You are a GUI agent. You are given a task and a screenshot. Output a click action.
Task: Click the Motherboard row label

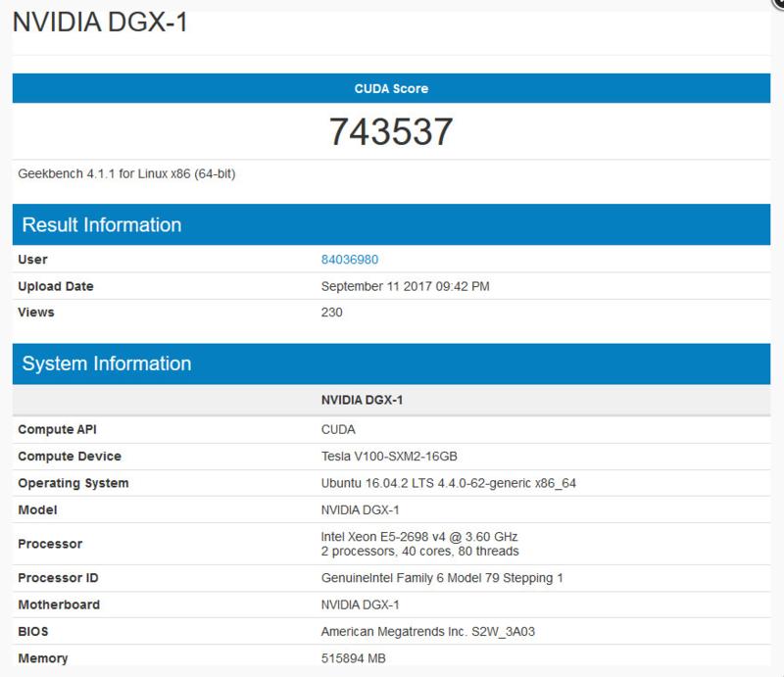(x=59, y=604)
